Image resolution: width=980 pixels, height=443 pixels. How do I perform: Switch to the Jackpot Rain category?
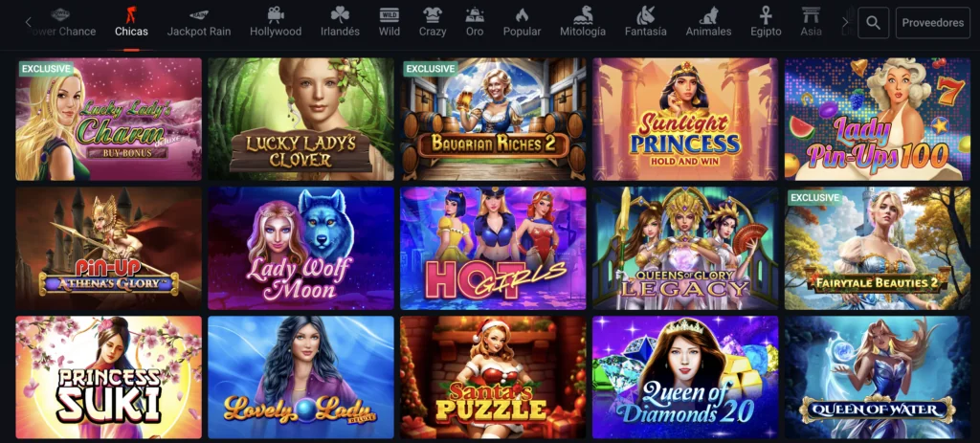[x=199, y=32]
